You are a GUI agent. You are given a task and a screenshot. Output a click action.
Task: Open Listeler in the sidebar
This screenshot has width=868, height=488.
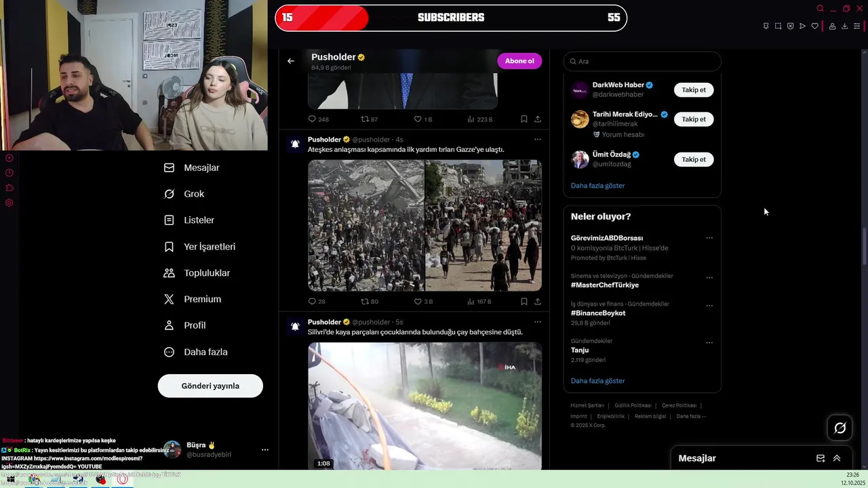pyautogui.click(x=189, y=220)
